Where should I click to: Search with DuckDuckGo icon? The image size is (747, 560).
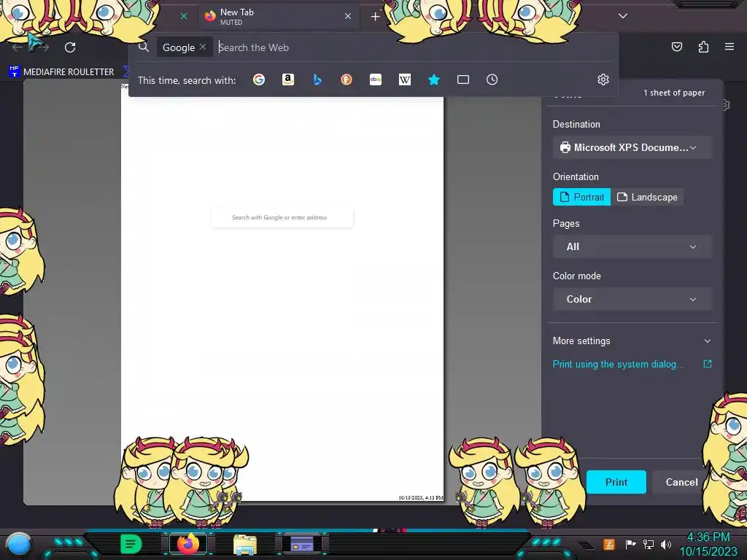coord(347,79)
